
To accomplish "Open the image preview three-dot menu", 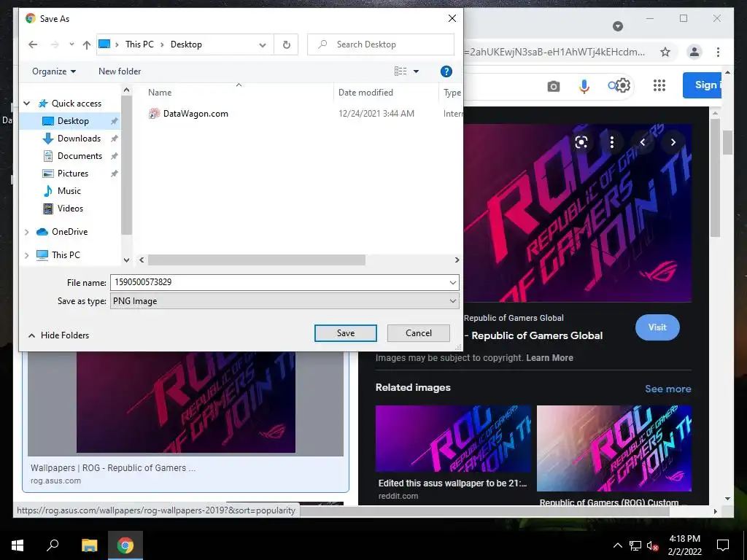I will coord(612,142).
